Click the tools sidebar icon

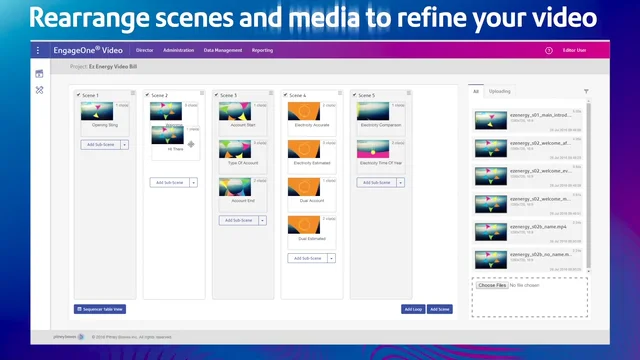pos(39,90)
